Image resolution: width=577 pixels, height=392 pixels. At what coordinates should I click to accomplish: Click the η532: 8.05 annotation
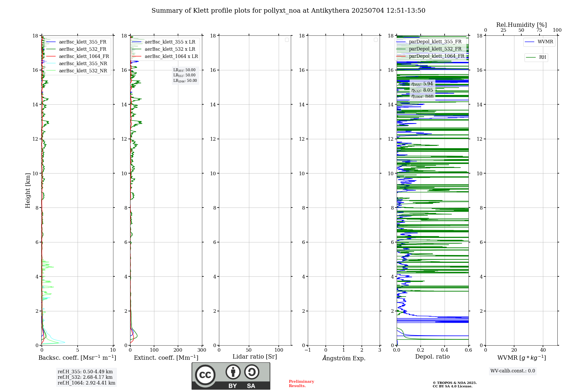422,90
